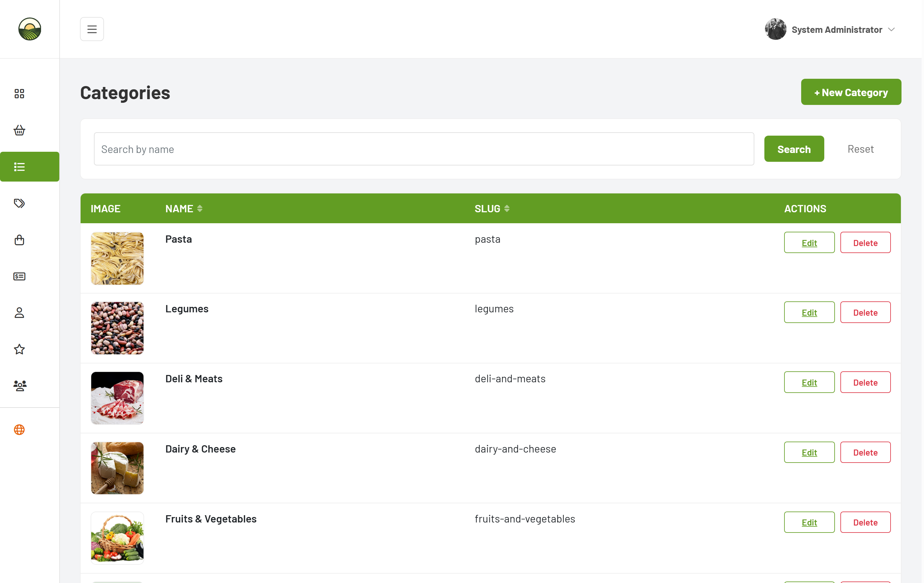
Task: Click the ACTIONS column header
Action: (x=805, y=208)
